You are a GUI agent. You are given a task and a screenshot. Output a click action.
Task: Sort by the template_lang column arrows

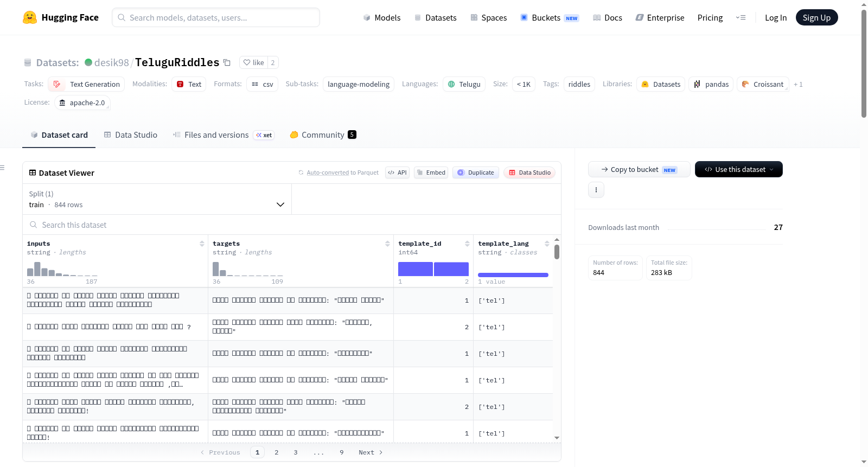click(x=547, y=244)
